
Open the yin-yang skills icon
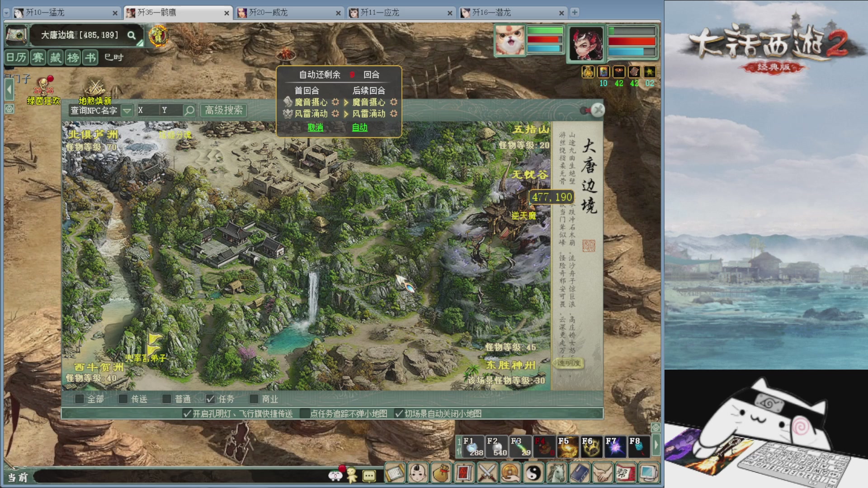(533, 473)
